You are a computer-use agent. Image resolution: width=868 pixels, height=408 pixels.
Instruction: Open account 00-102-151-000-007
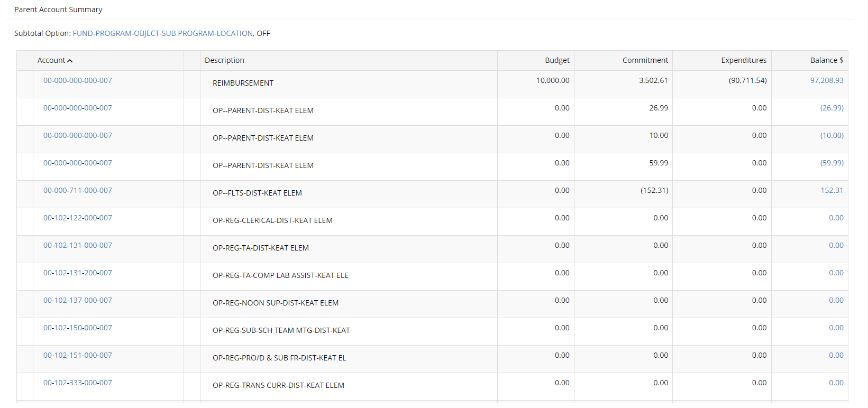click(x=78, y=355)
